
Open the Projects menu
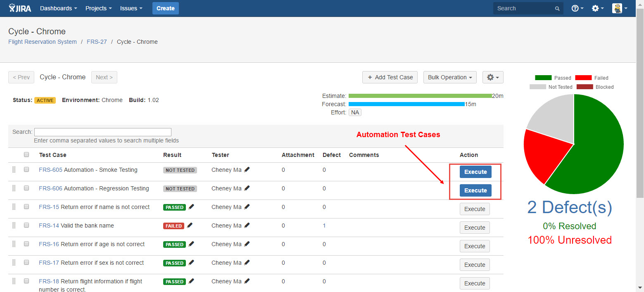(98, 8)
